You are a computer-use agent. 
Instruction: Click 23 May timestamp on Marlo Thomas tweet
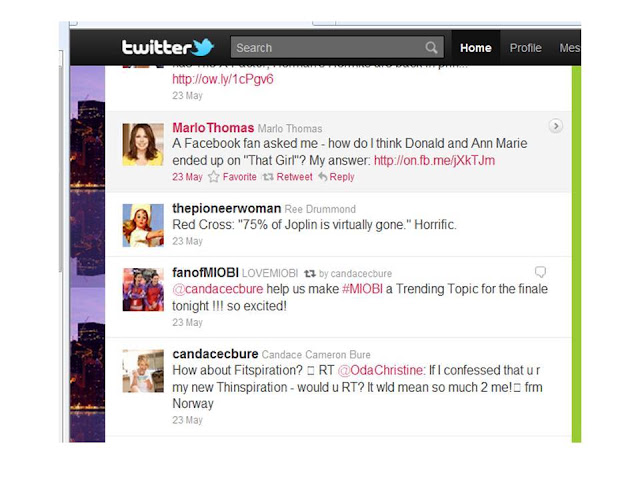point(187,177)
